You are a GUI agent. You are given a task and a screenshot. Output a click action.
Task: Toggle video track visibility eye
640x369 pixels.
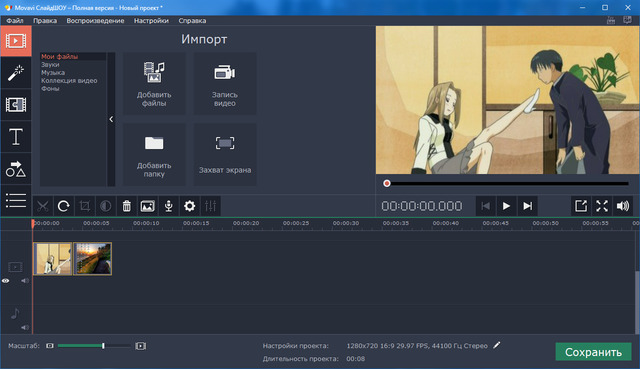[6, 281]
